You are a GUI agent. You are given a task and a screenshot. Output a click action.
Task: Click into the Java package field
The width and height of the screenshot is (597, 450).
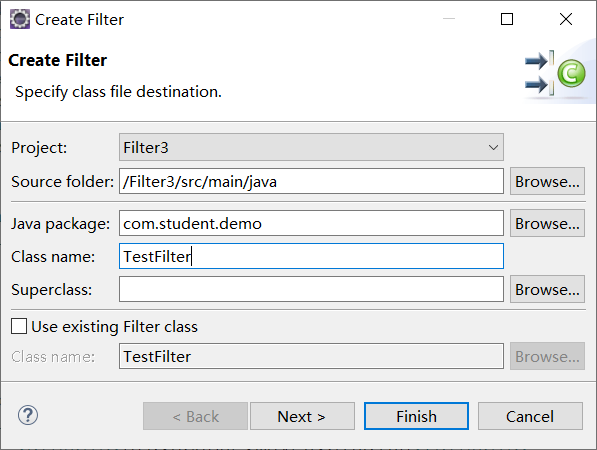pyautogui.click(x=311, y=223)
